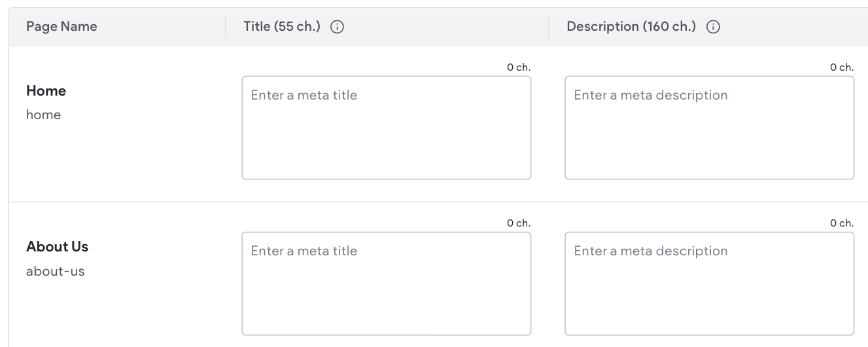Click the Title (55 ch.) column header

click(x=282, y=27)
